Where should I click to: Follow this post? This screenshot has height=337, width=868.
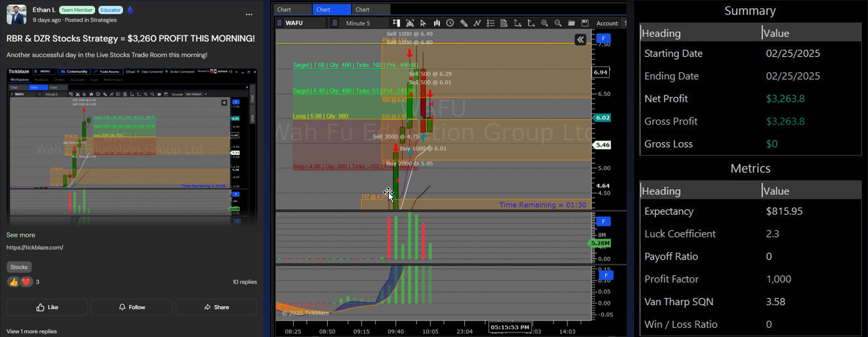[132, 307]
